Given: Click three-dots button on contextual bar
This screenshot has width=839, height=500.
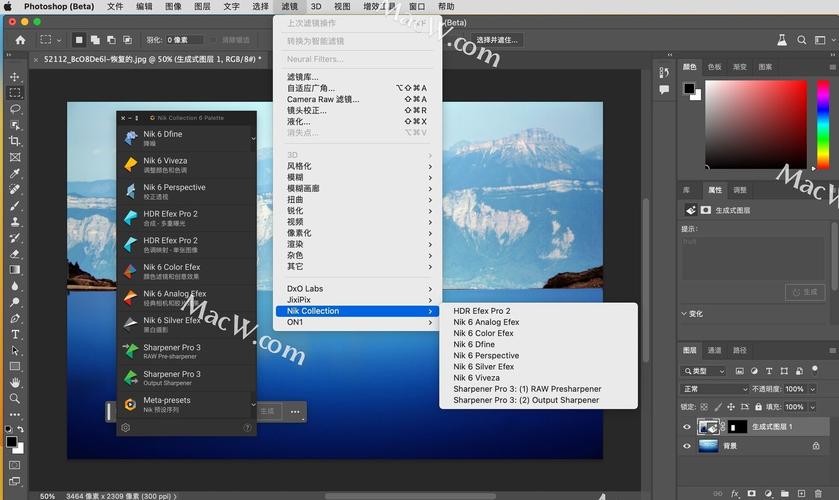Looking at the screenshot, I should 295,412.
